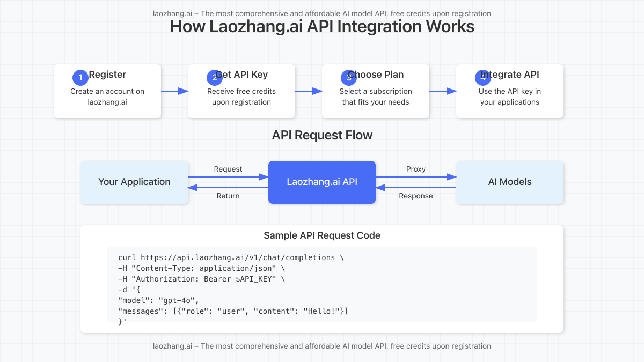Viewport: 644px width, 362px height.
Task: Select the Register step card heading
Action: [x=107, y=75]
